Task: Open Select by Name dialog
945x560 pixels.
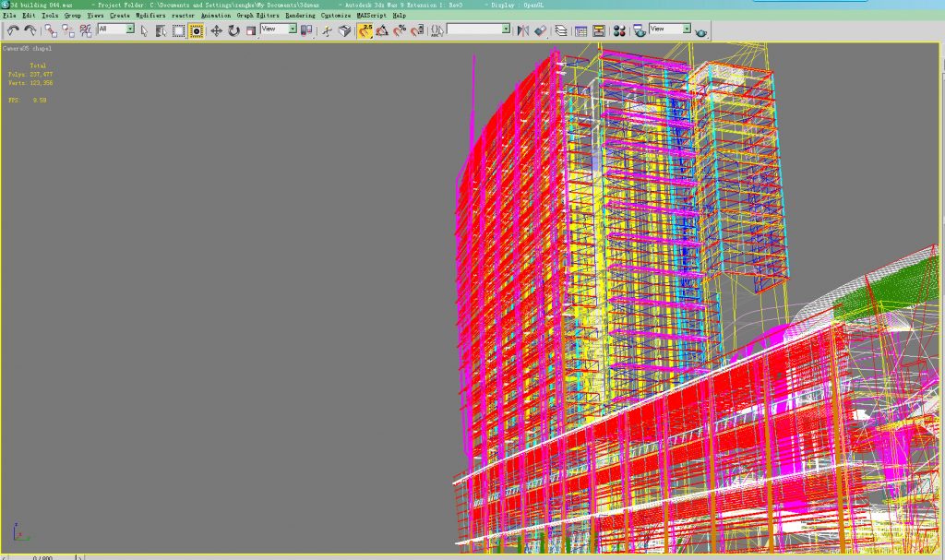Action: 159,31
